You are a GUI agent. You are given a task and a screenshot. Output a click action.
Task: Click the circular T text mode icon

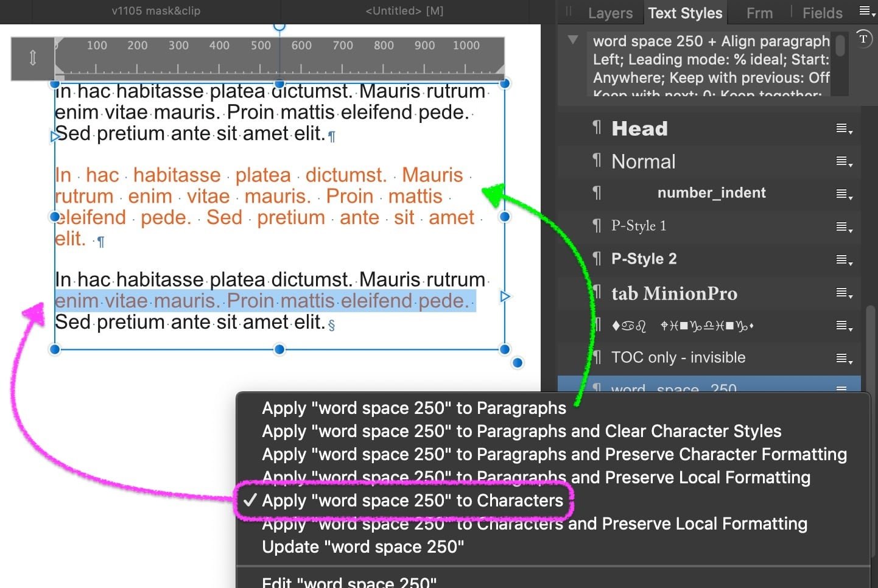pyautogui.click(x=863, y=38)
